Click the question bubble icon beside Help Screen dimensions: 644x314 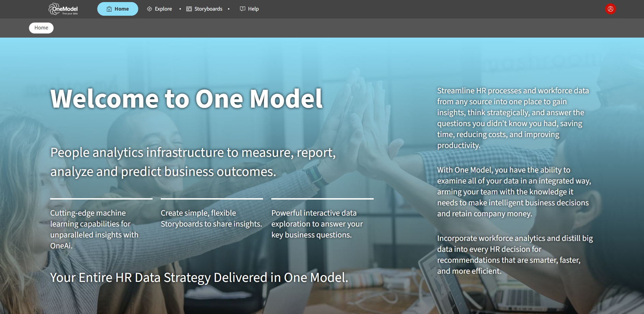tap(243, 9)
